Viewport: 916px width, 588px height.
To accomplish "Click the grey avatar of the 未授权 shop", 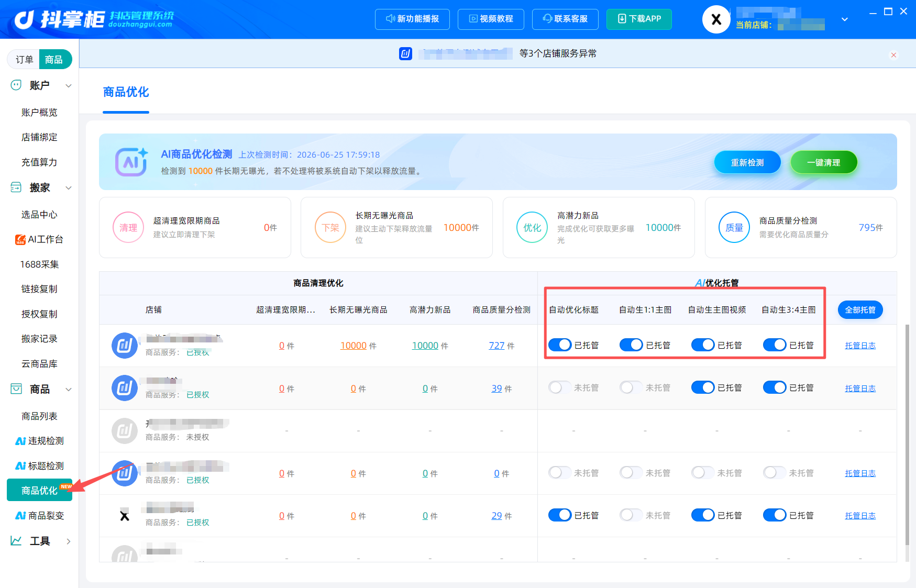I will tap(125, 431).
